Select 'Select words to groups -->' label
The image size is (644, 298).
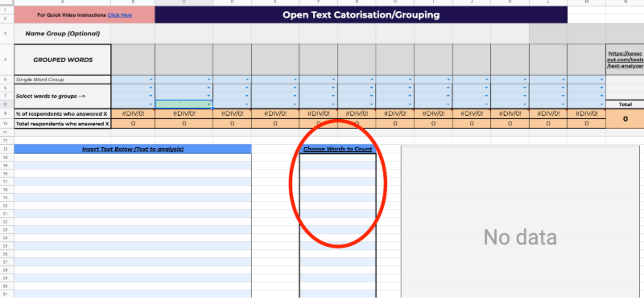pos(62,96)
